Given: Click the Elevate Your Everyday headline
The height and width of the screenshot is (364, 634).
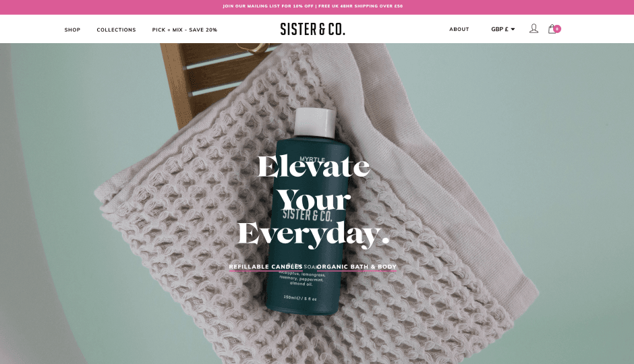Looking at the screenshot, I should (314, 200).
